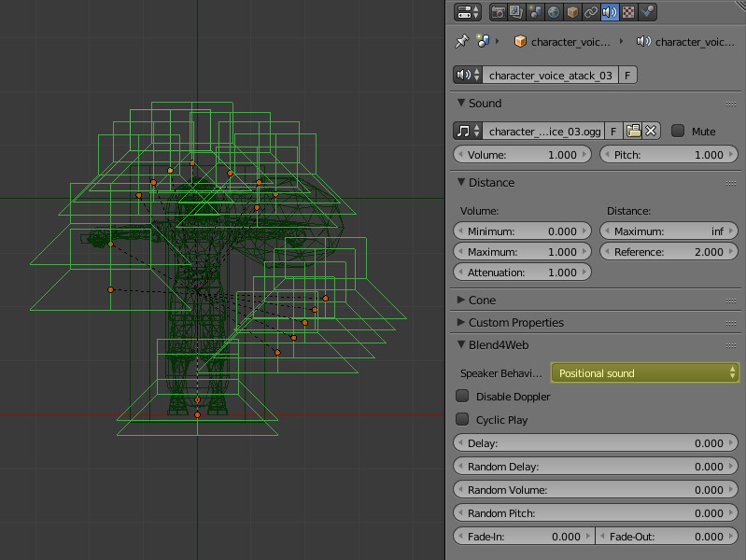Open a sound file with the folder icon
Image resolution: width=746 pixels, height=560 pixels.
[633, 131]
